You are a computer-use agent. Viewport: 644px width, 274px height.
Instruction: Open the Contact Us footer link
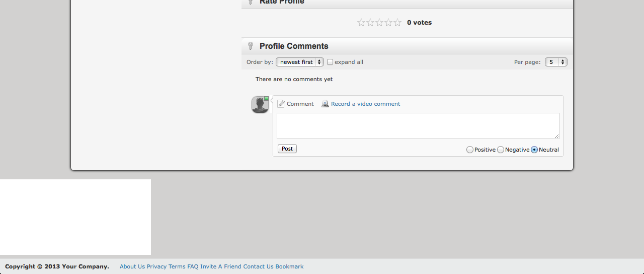(x=258, y=267)
